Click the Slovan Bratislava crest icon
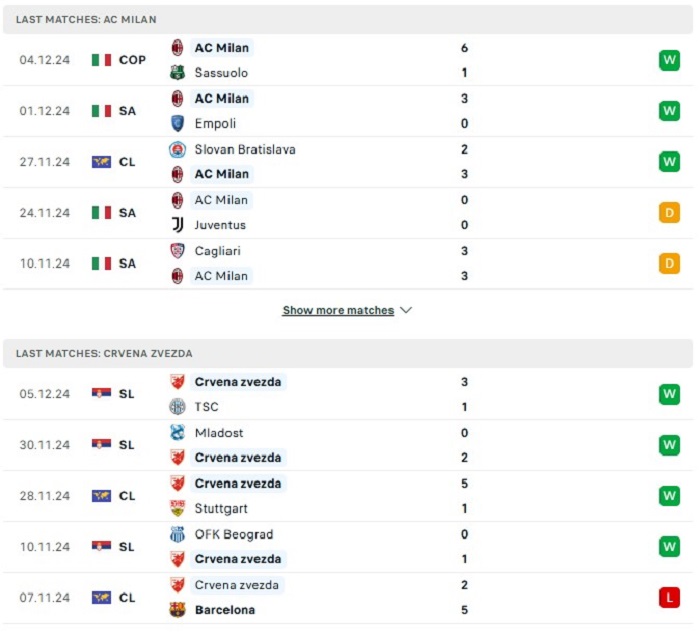 [x=177, y=150]
